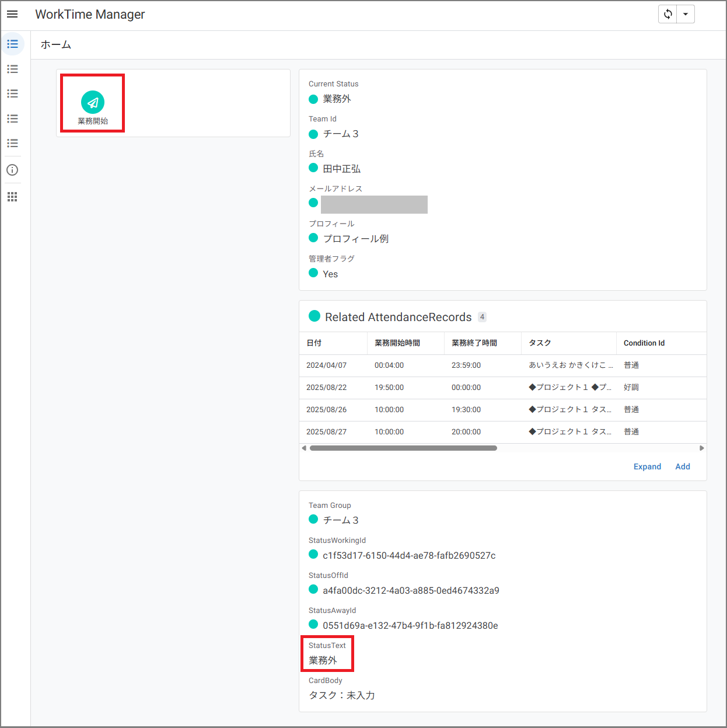Click the 好調 condition cell
Image resolution: width=727 pixels, height=728 pixels.
point(631,388)
